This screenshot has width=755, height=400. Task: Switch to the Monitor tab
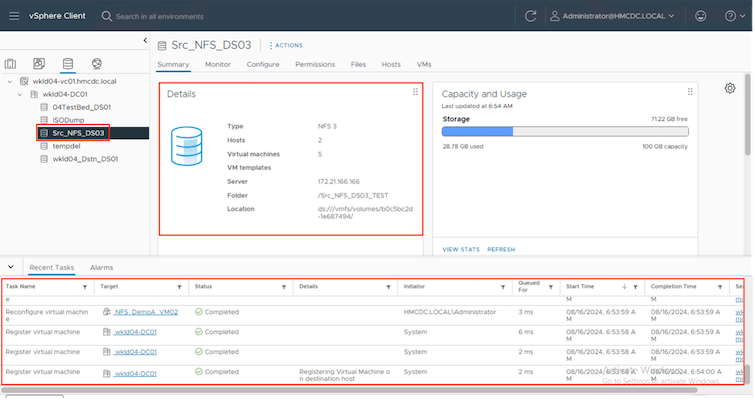(x=218, y=64)
